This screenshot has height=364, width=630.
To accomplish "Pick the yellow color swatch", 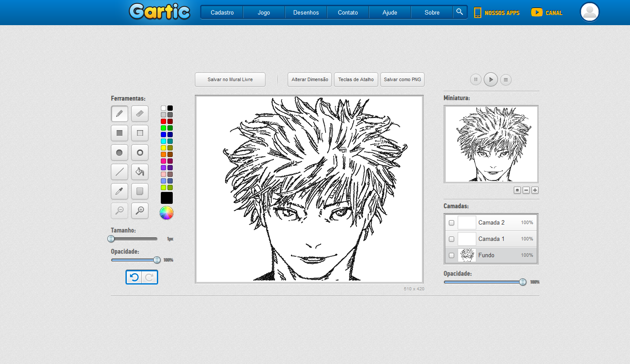I will tap(163, 148).
